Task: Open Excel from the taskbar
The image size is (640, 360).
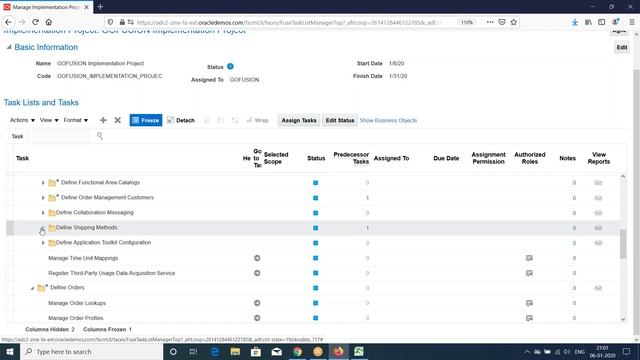Action: (x=359, y=351)
